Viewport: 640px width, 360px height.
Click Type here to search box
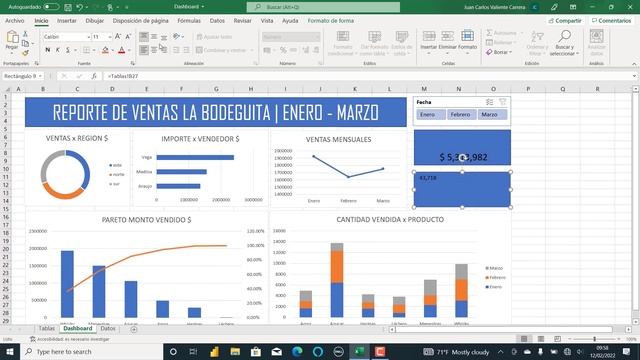(x=91, y=351)
